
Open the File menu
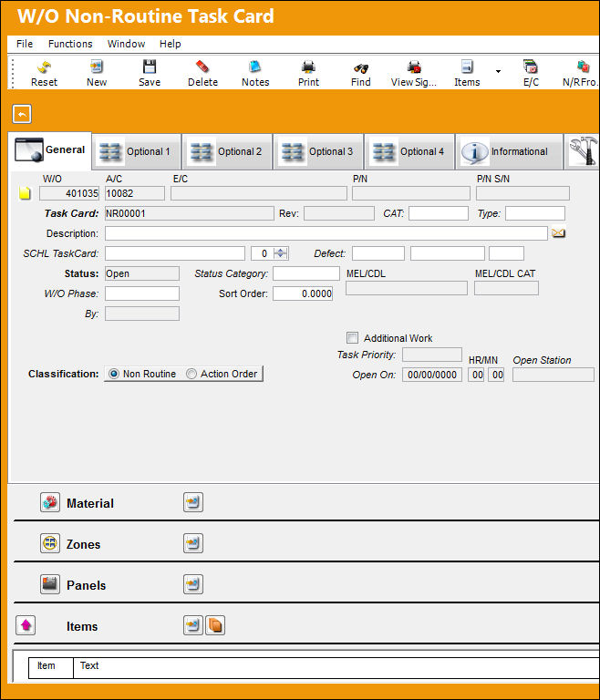click(25, 44)
